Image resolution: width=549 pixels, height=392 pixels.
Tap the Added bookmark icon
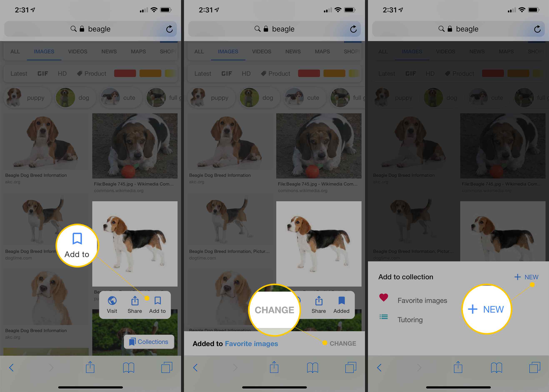(x=342, y=300)
